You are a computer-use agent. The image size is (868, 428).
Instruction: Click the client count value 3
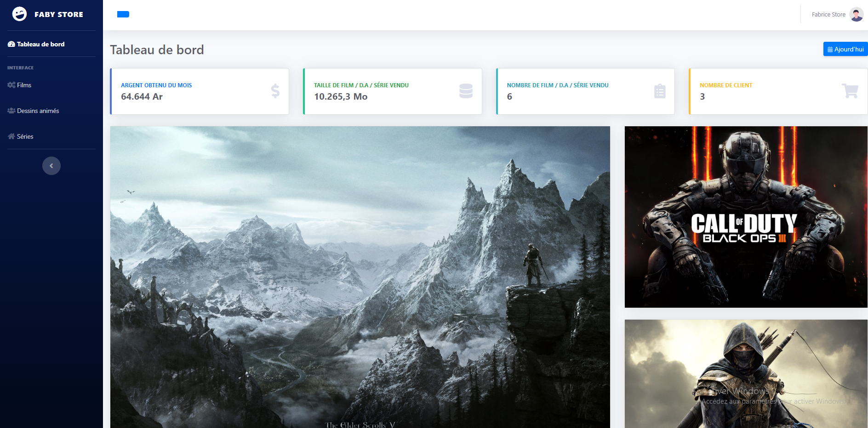click(702, 96)
